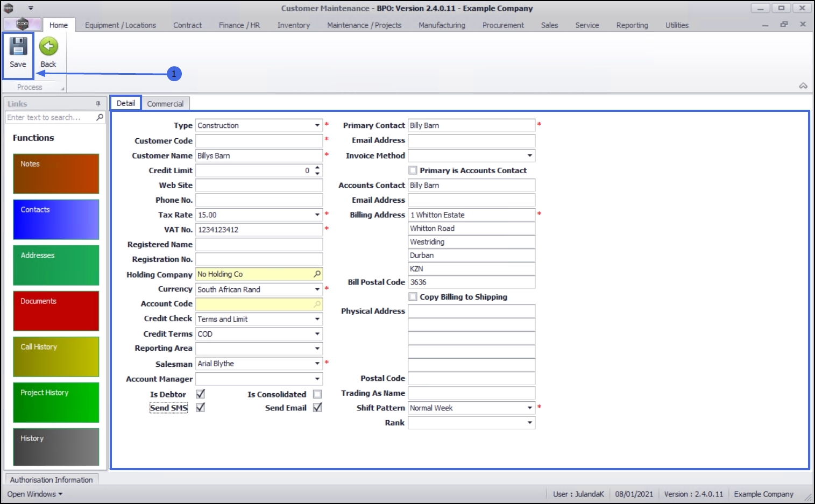Viewport: 815px width, 504px height.
Task: Open the Type dropdown
Action: pos(317,125)
